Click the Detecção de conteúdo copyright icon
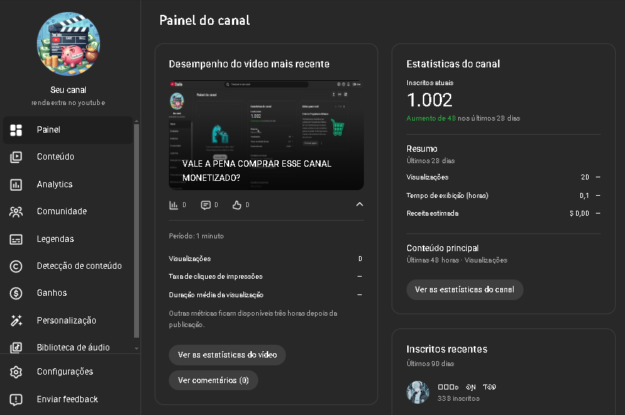 [16, 266]
